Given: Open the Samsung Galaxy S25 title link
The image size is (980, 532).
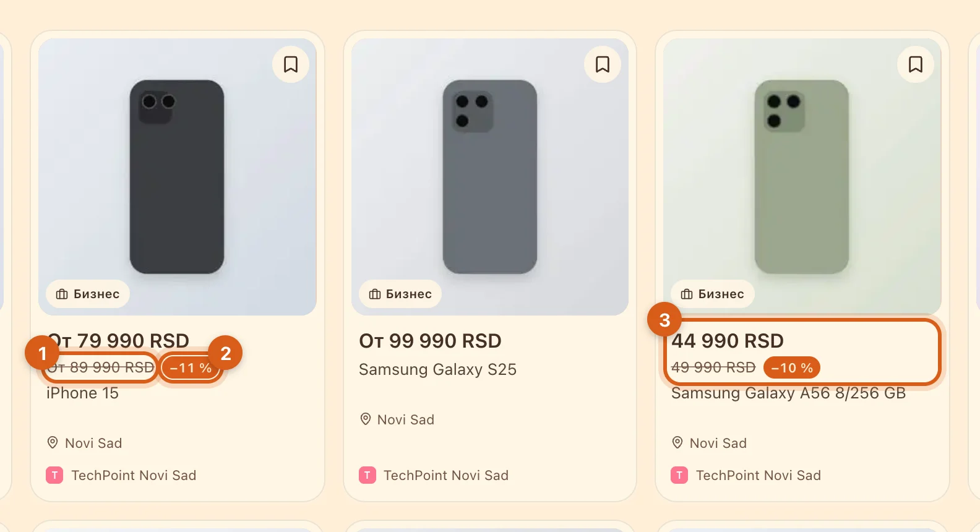Looking at the screenshot, I should tap(437, 370).
